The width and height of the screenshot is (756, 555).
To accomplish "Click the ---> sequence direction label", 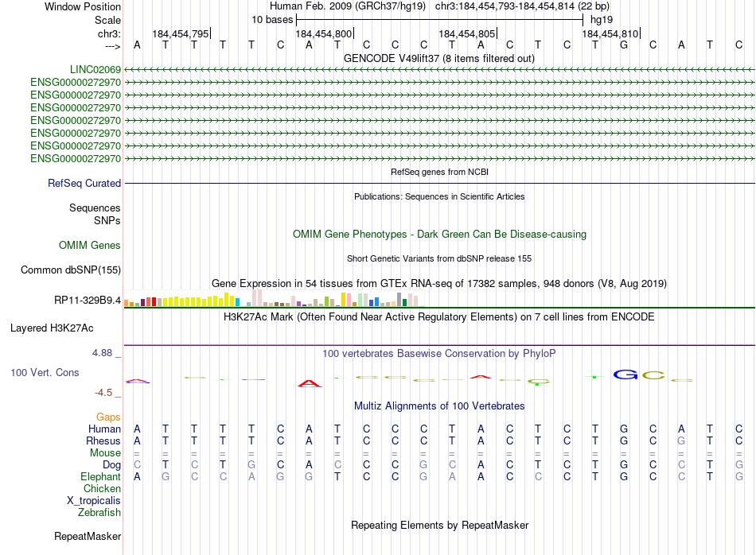I will [x=112, y=46].
